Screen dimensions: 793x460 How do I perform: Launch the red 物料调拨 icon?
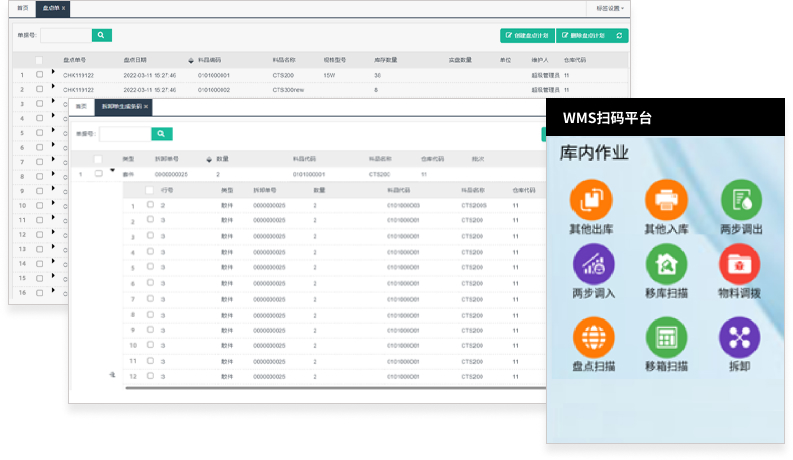pos(741,264)
